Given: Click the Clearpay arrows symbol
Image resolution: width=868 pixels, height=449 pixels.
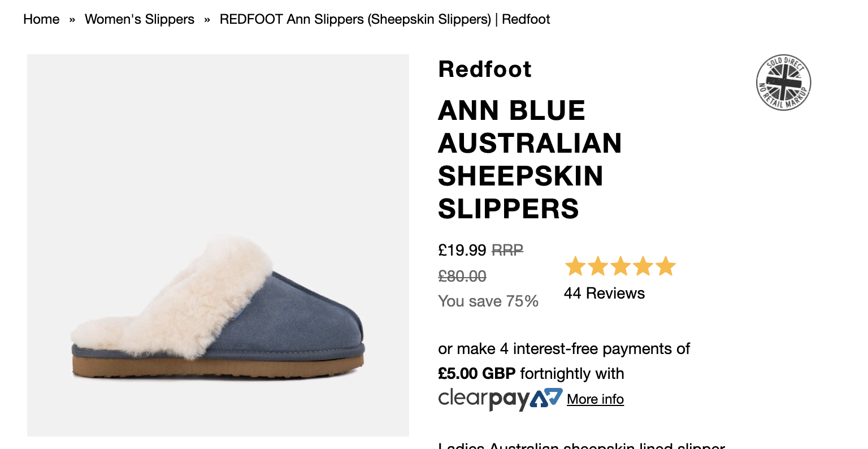Looking at the screenshot, I should point(547,398).
